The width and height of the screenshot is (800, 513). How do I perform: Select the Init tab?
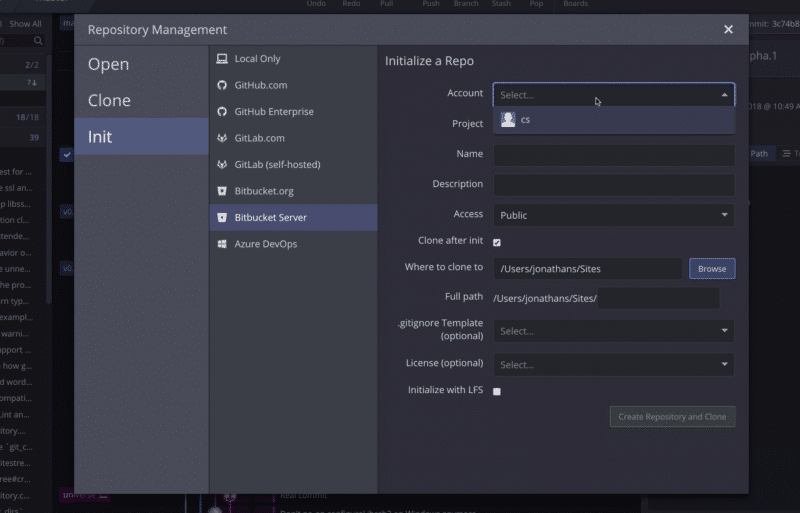point(141,137)
